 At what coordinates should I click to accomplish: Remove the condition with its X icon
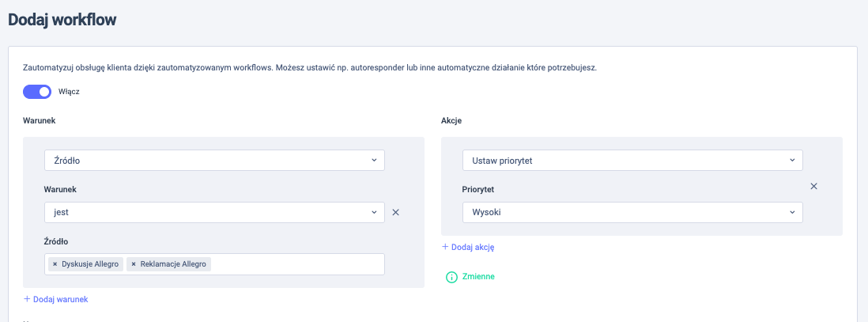(x=396, y=212)
